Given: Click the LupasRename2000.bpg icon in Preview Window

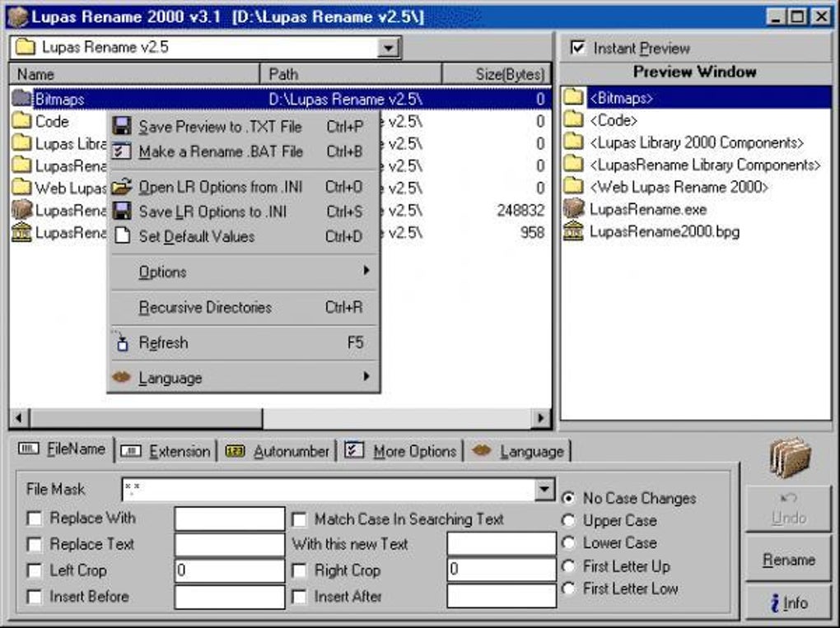Looking at the screenshot, I should 573,231.
